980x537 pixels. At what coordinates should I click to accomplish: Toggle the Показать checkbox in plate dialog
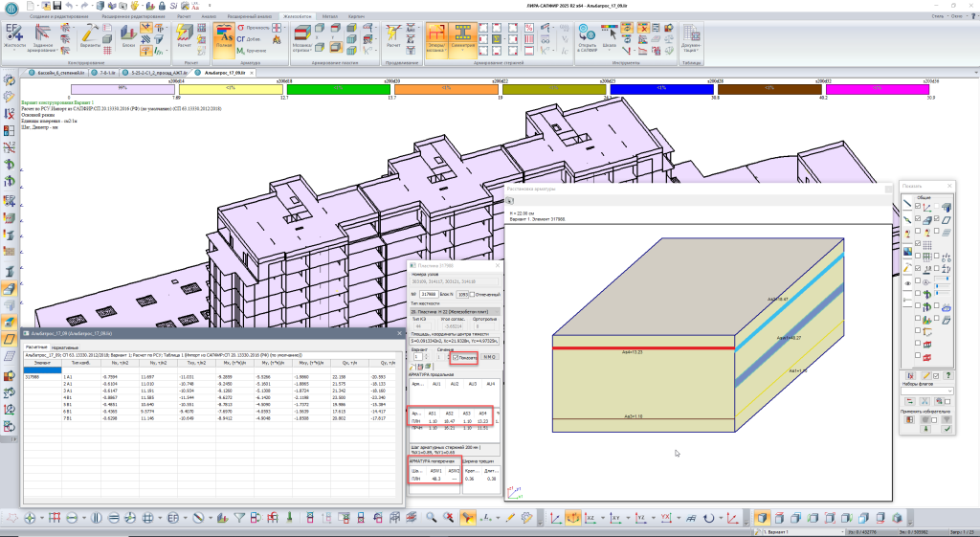[x=455, y=357]
